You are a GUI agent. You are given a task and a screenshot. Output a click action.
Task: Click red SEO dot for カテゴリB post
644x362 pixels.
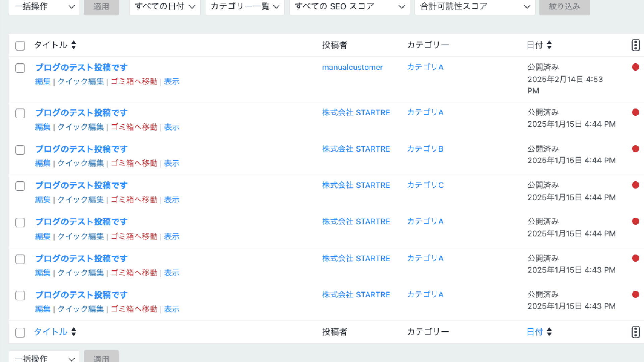tap(635, 149)
